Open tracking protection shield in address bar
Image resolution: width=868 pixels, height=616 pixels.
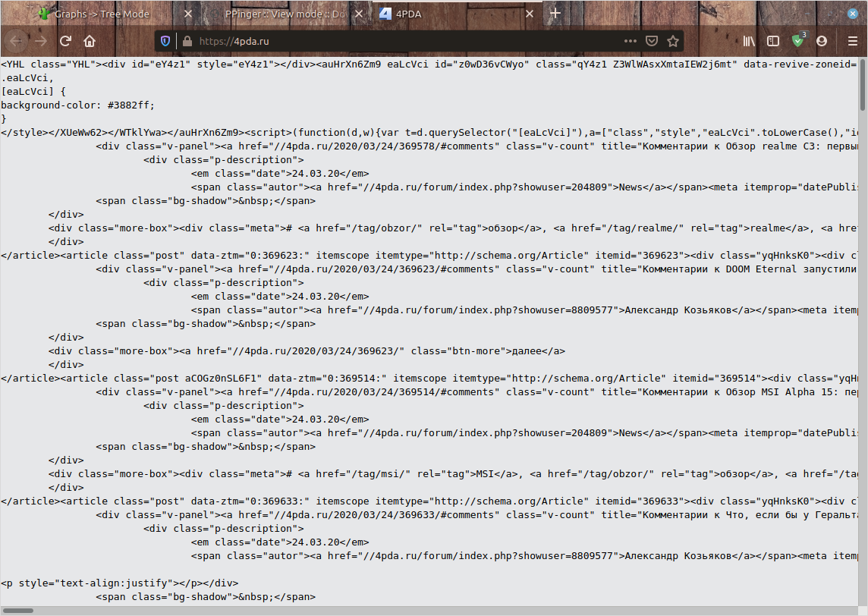165,41
